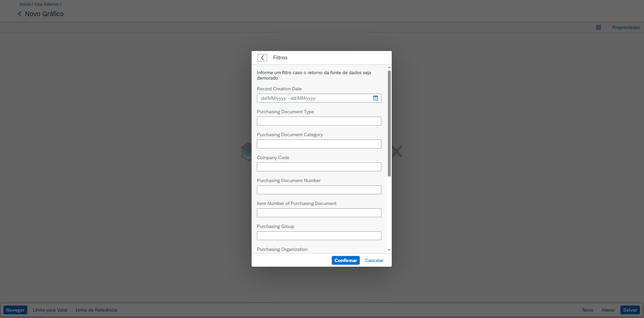Viewport: 644px width, 318px height.
Task: Click the Filtros dialog scrollbar thumb
Action: [389, 123]
